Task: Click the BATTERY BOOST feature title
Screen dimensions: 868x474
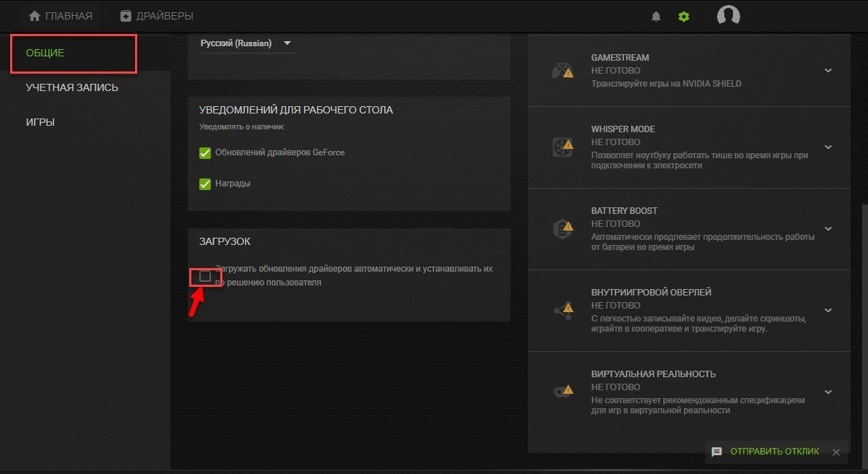Action: click(624, 211)
